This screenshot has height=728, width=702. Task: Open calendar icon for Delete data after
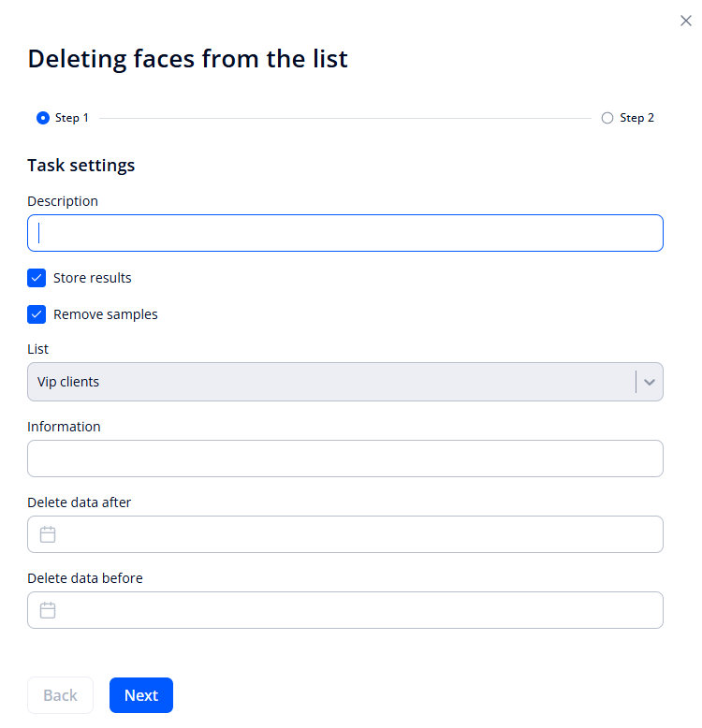[x=48, y=534]
